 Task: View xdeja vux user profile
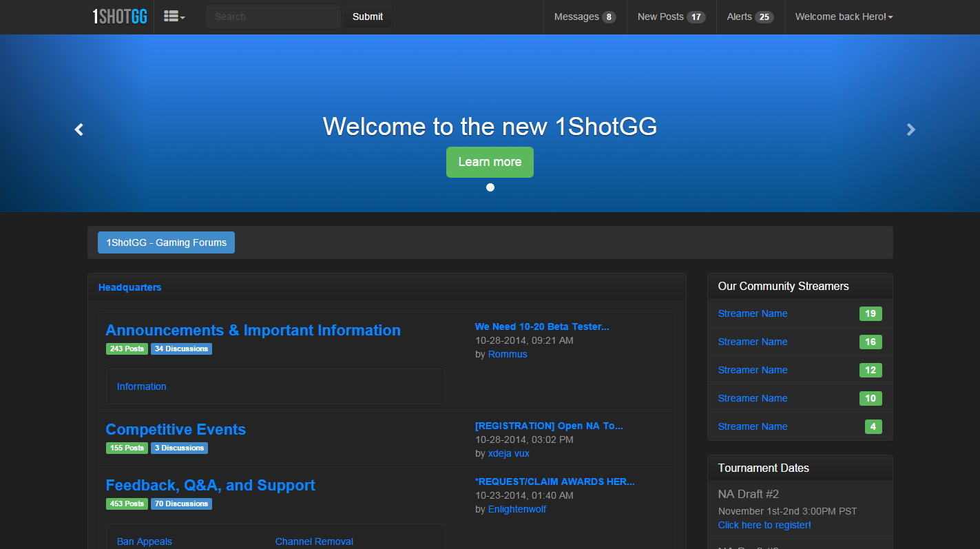point(509,453)
